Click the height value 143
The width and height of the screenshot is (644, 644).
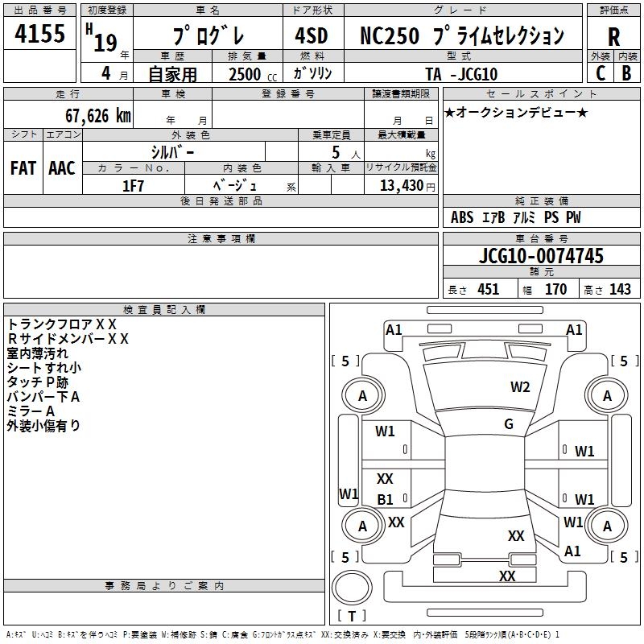click(620, 289)
